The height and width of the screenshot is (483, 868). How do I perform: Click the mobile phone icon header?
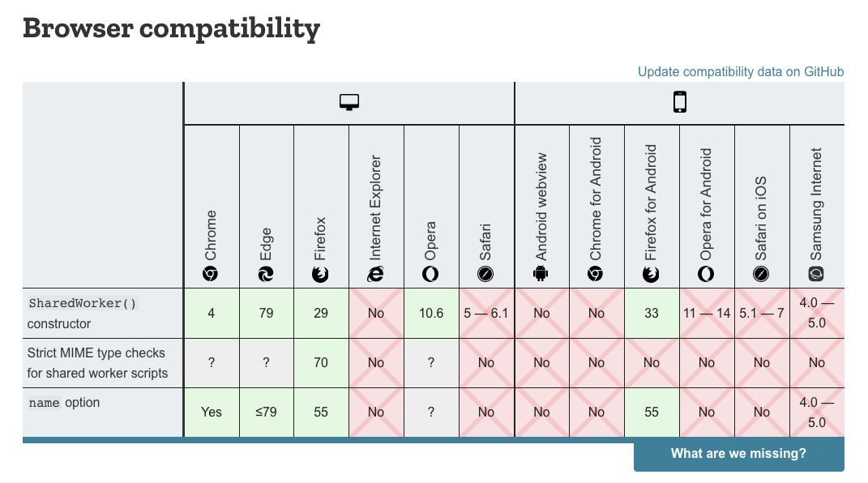[680, 102]
